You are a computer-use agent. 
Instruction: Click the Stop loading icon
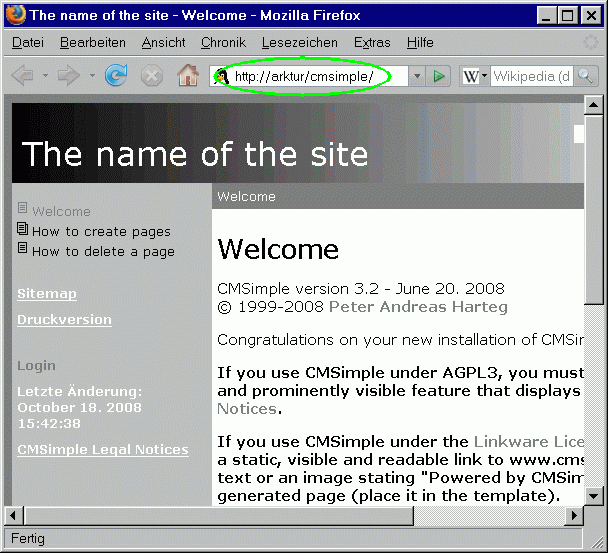pos(152,75)
